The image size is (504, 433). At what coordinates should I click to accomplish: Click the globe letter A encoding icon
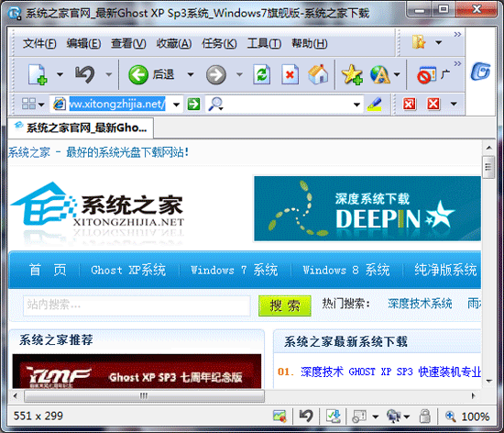click(380, 74)
